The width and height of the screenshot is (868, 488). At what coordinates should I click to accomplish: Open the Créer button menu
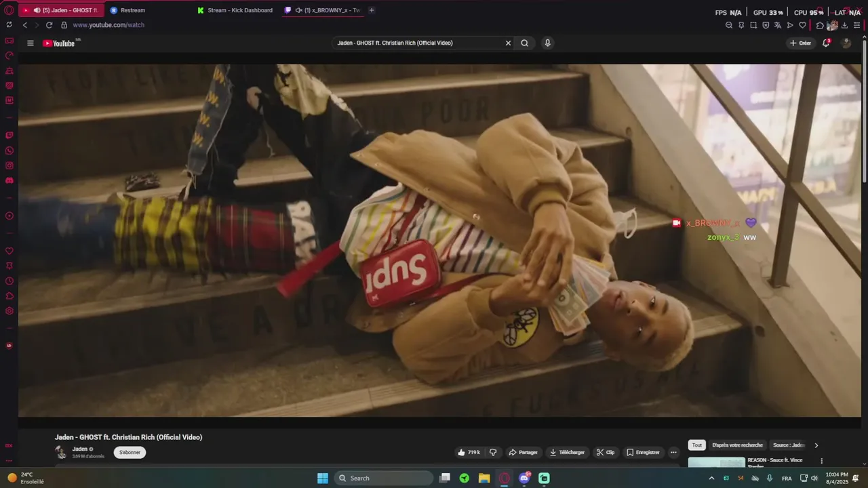point(801,43)
